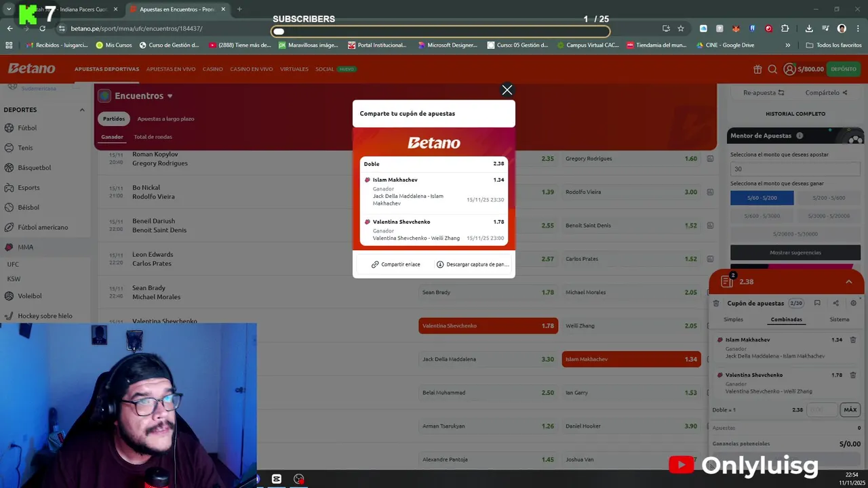Click Descargar captura de pantalla option
The width and height of the screenshot is (868, 488).
coord(473,264)
